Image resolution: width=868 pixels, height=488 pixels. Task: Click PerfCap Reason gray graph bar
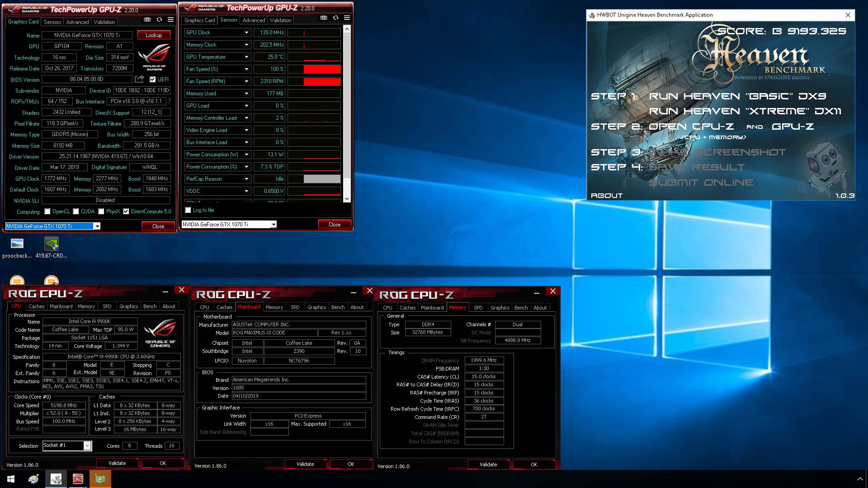pyautogui.click(x=322, y=179)
